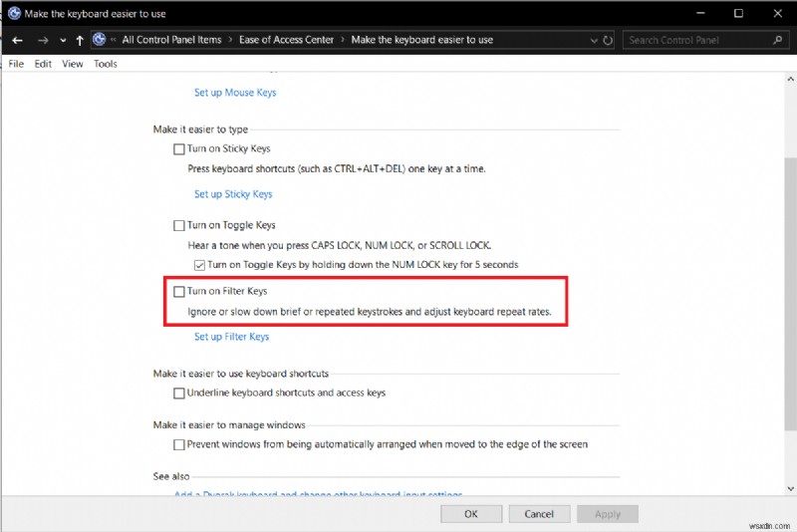Expand the double-chevron before All Control Panel Items

(x=113, y=40)
